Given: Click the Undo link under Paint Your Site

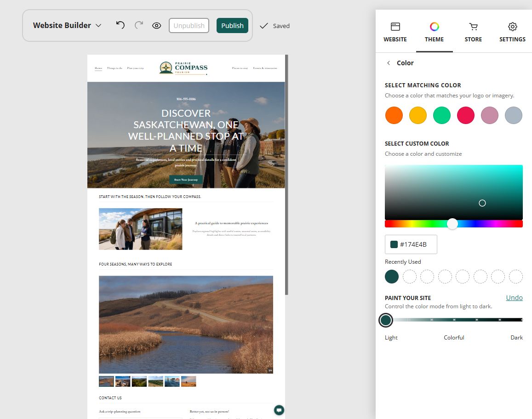Looking at the screenshot, I should (x=515, y=298).
